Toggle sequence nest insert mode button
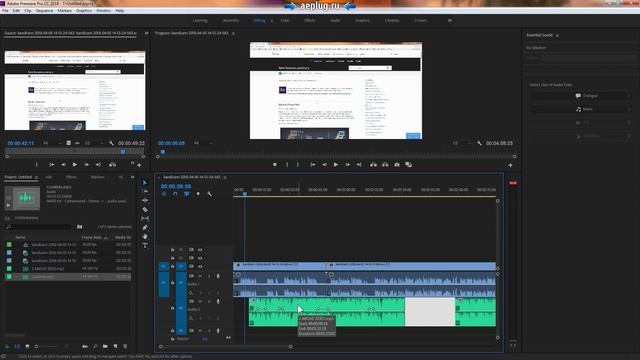 164,194
